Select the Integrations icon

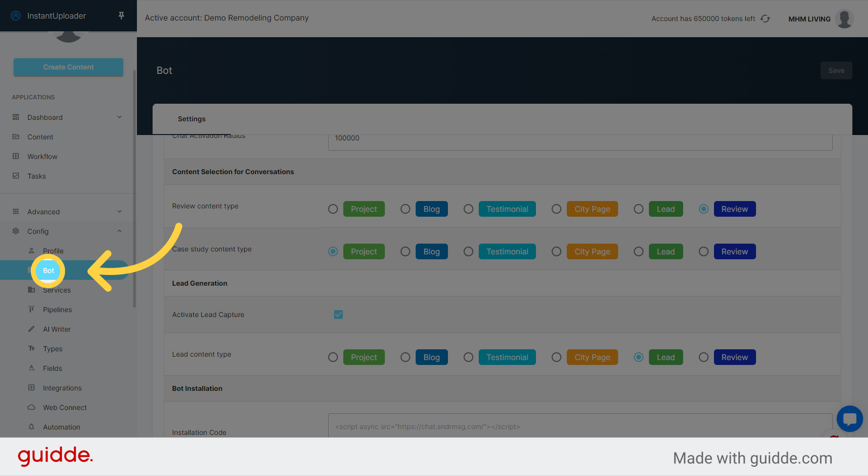click(31, 387)
